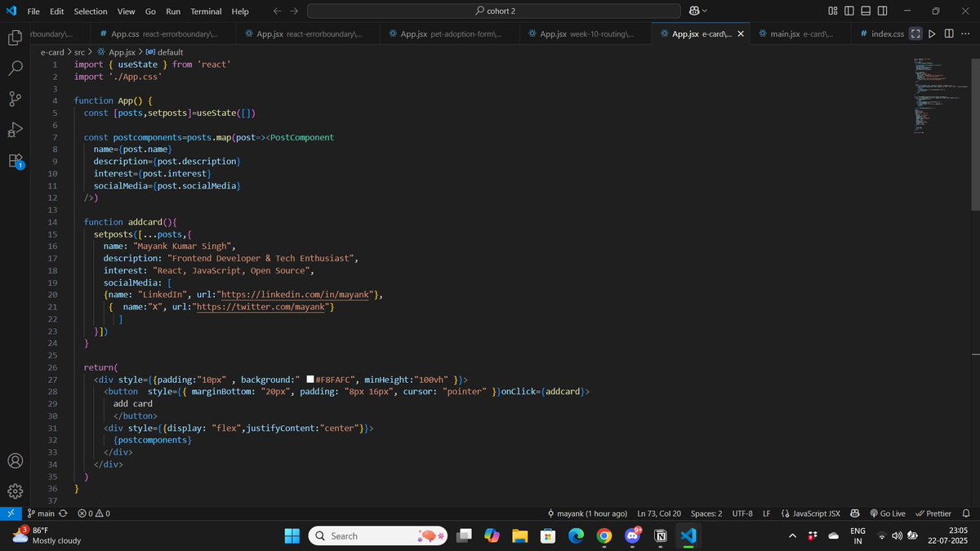This screenshot has height=551, width=980.
Task: Open the Copilot icon in title bar
Action: tap(694, 11)
